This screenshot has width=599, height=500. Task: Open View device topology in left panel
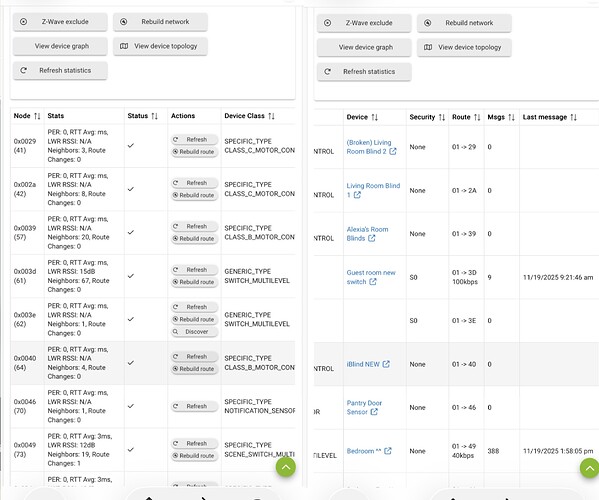pyautogui.click(x=160, y=46)
